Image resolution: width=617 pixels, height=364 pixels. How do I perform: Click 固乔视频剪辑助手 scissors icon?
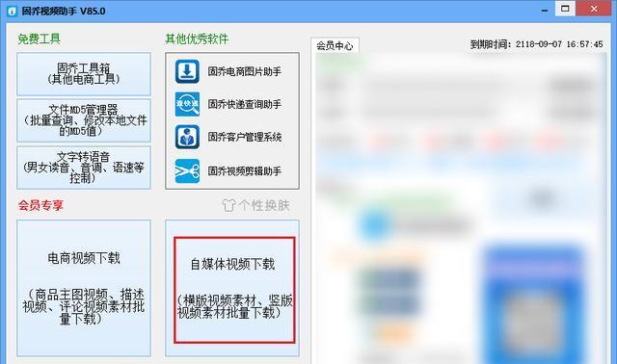pos(187,171)
